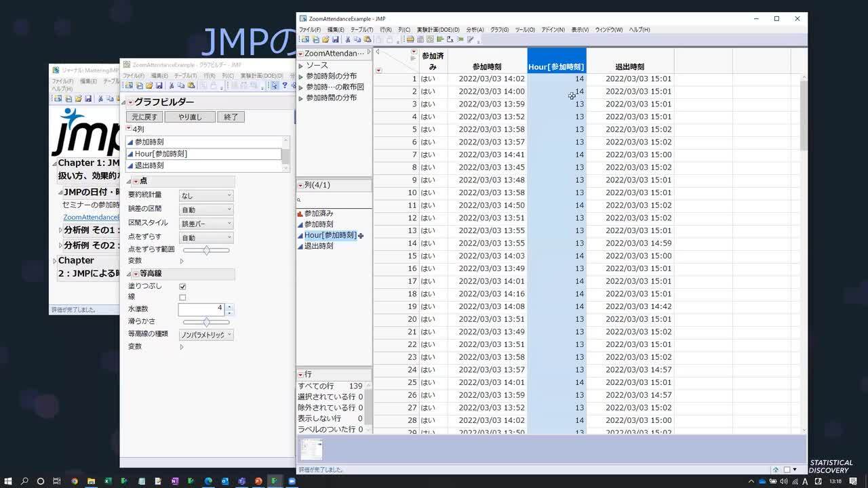Open 誤差の区間 dropdown showing 自動
Viewport: 868px width, 488px height.
[x=206, y=209]
